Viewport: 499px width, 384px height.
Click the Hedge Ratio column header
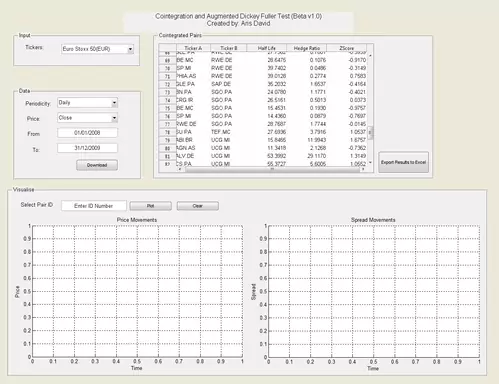(x=307, y=48)
